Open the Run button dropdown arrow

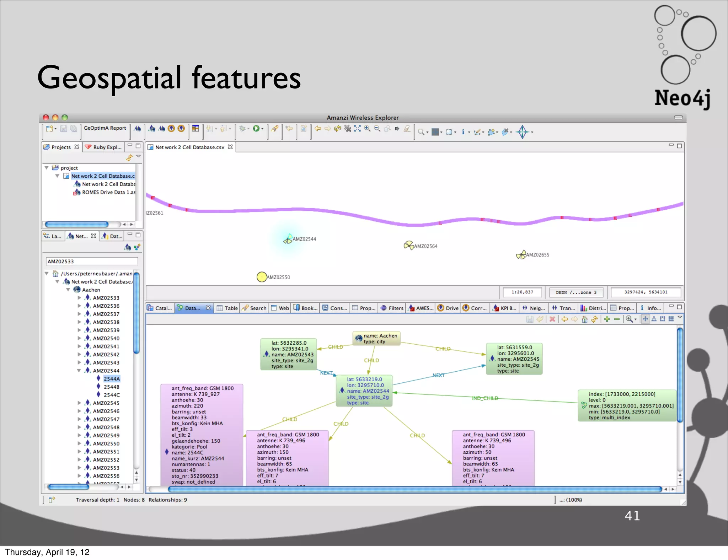tap(262, 129)
